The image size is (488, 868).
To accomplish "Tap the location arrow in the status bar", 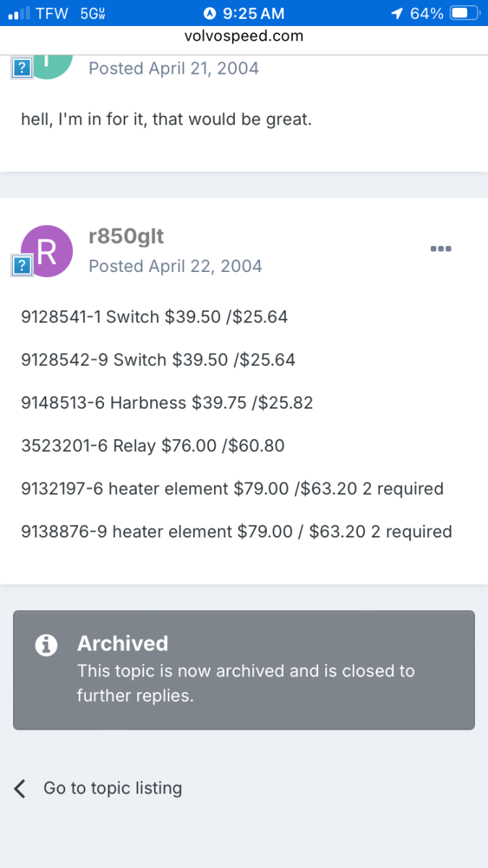I will (x=397, y=13).
